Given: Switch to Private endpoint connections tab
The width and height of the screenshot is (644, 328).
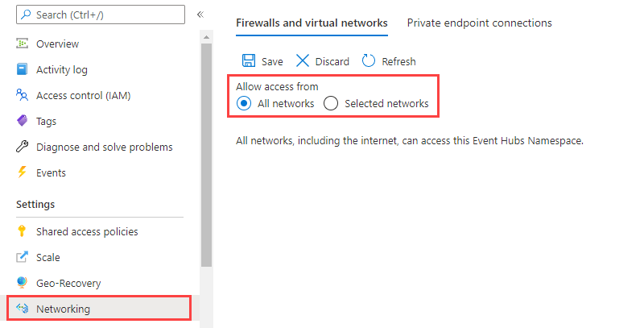Looking at the screenshot, I should 479,23.
